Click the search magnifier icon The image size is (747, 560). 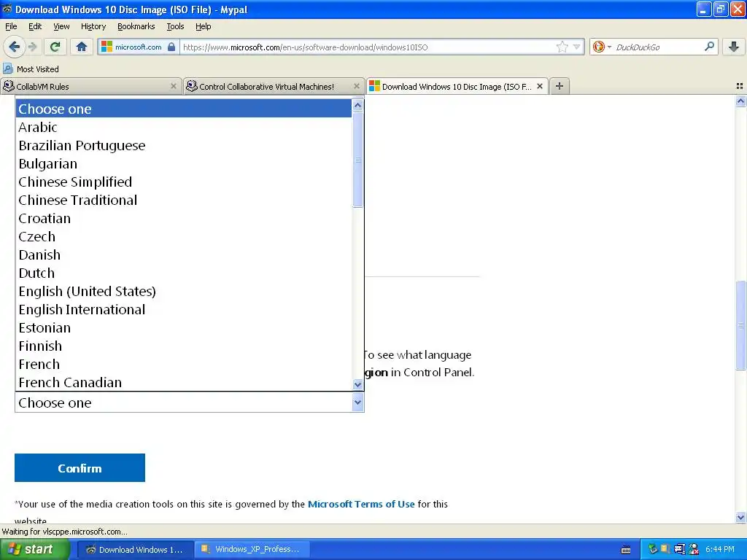(x=709, y=47)
